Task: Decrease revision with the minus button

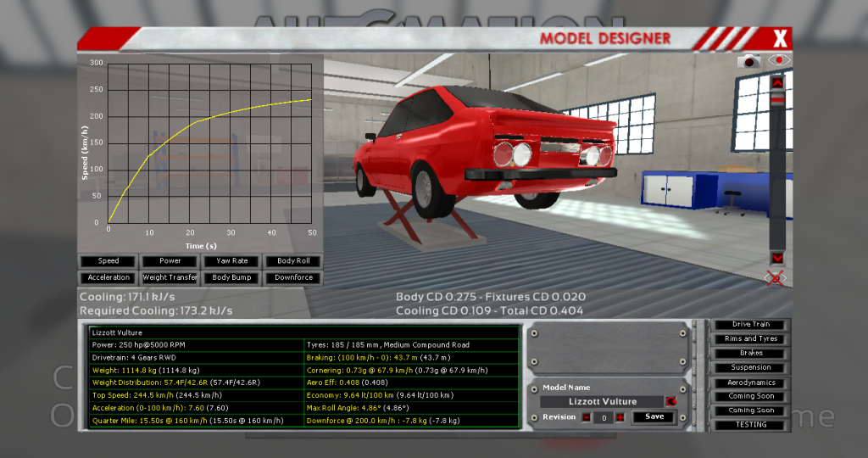Action: 587,417
